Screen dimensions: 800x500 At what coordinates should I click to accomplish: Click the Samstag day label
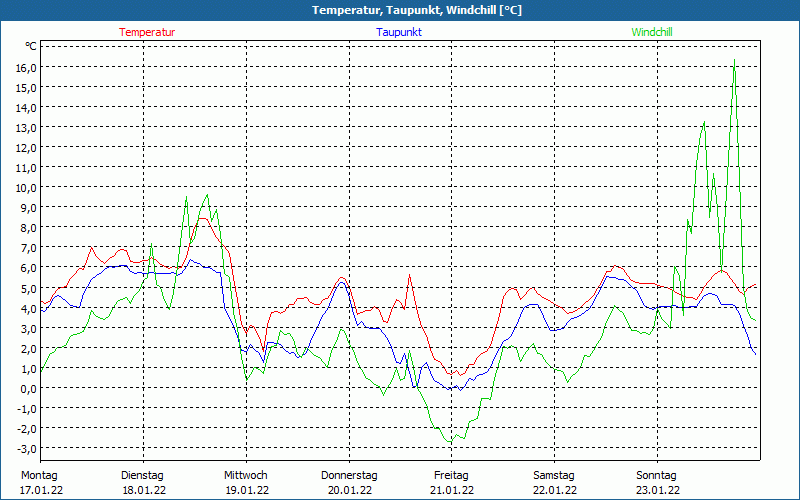coord(554,476)
